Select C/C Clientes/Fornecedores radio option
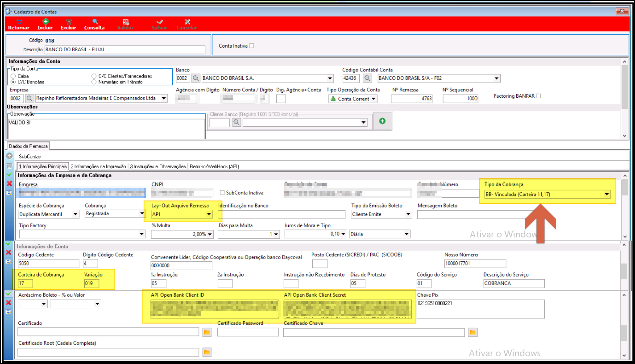 (94, 76)
